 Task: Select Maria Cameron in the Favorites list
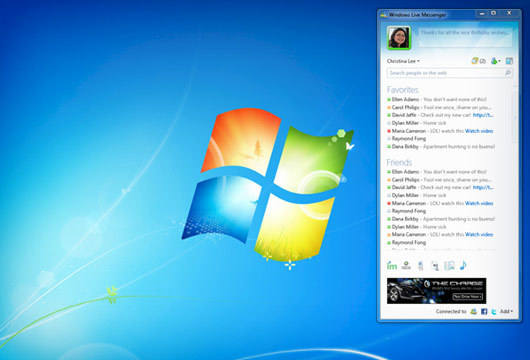point(441,131)
